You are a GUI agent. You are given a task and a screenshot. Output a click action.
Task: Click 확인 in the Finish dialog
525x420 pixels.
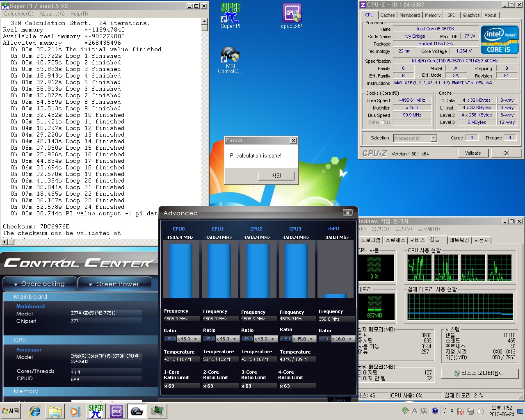coord(276,176)
